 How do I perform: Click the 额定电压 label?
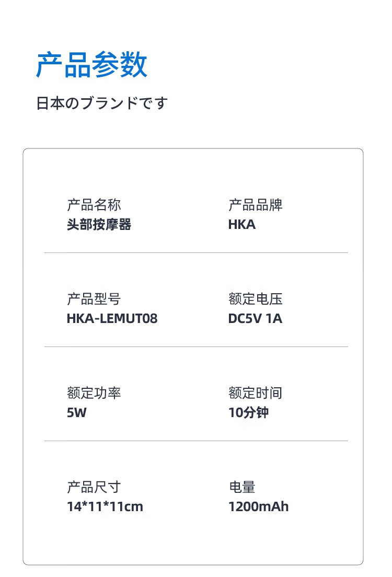tap(256, 299)
